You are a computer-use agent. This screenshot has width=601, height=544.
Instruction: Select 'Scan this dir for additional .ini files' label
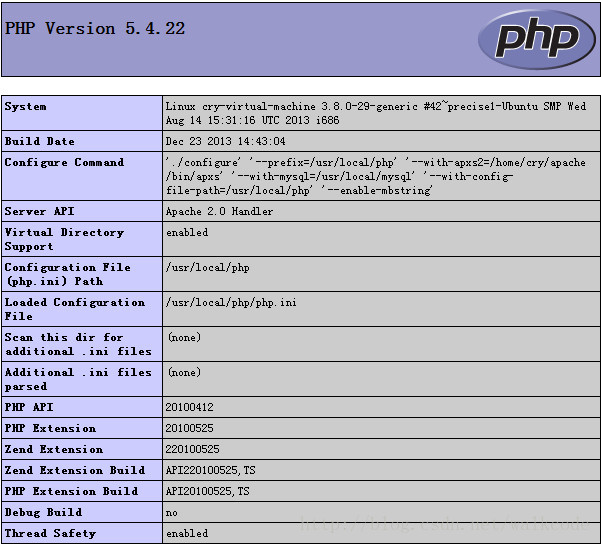tap(78, 344)
